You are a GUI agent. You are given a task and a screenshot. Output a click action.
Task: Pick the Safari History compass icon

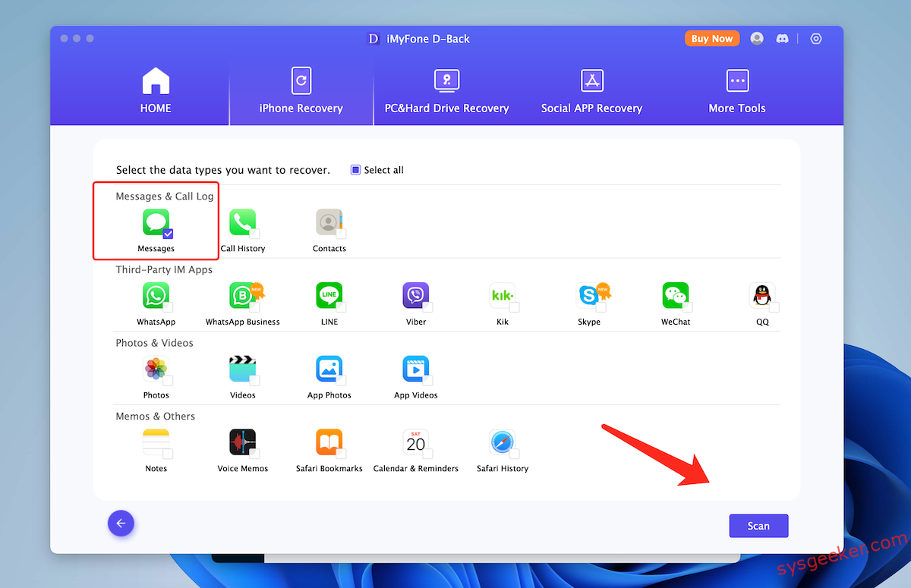(x=503, y=442)
